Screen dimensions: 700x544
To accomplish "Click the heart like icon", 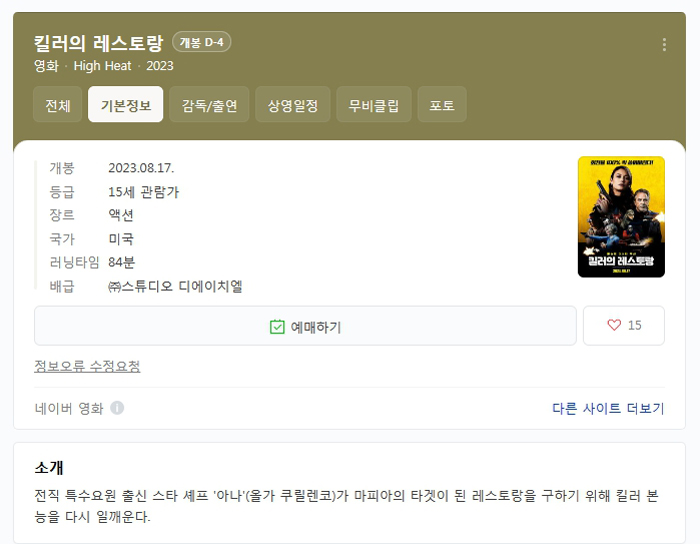I will [x=614, y=326].
